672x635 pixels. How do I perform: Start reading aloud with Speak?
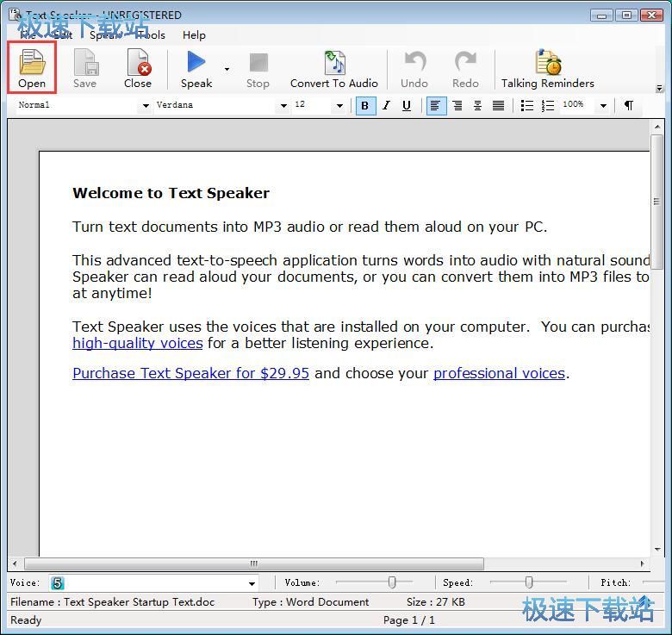coord(196,69)
